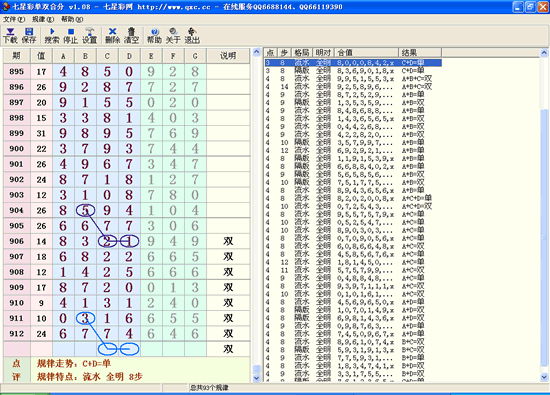The width and height of the screenshot is (550, 395).
Task: Click the down arrow of left grid scrollbar
Action: tap(257, 378)
